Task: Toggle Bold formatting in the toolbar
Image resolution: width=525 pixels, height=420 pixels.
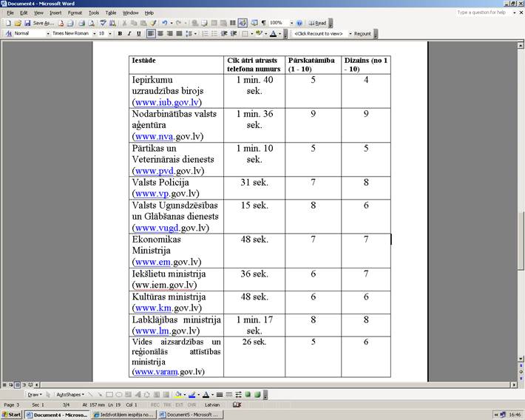Action: pos(120,33)
